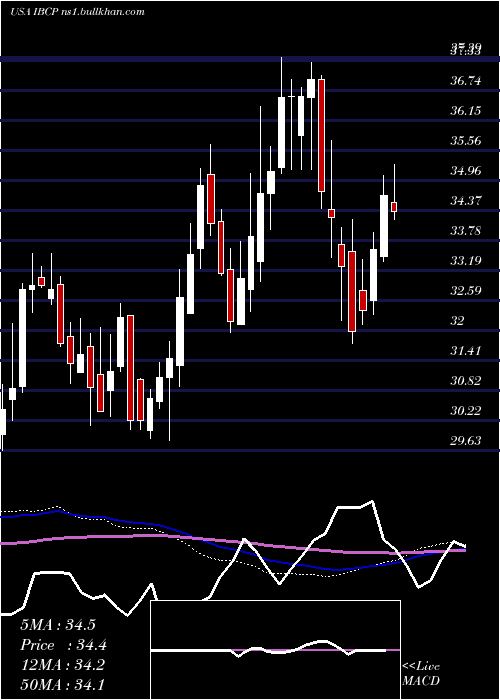Screen dimensions: 500x700
Task: Click the 34.37 price axis label
Action: pos(466,200)
